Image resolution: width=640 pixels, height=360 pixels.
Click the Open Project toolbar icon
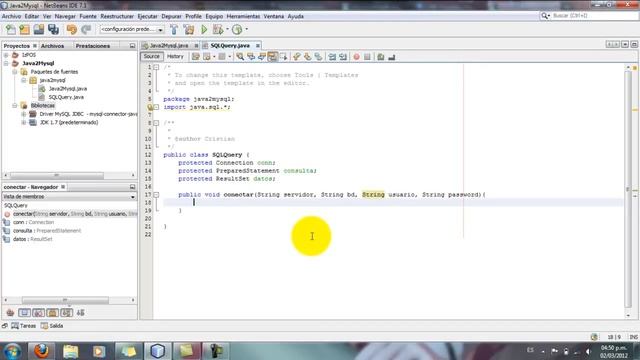[x=39, y=29]
